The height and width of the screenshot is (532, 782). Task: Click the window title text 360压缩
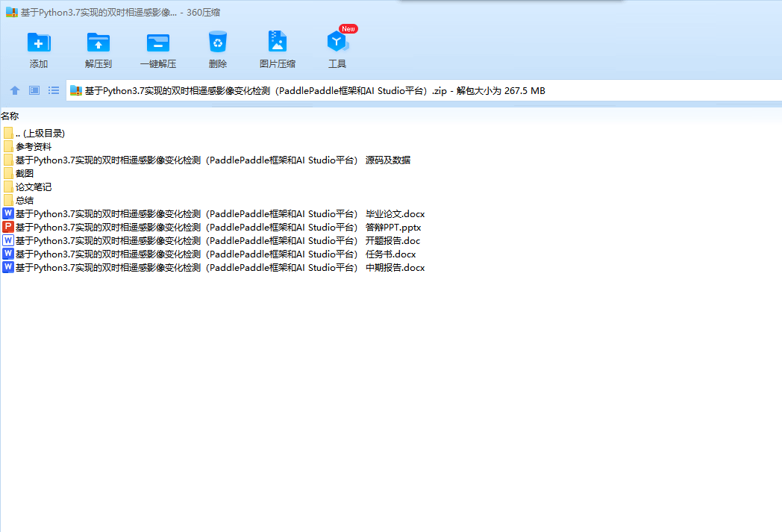(204, 13)
